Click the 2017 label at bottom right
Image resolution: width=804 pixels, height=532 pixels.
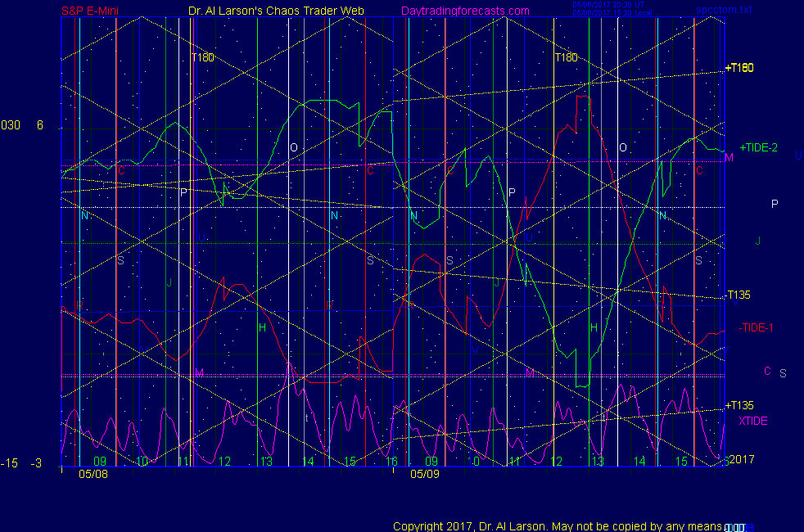tap(740, 459)
